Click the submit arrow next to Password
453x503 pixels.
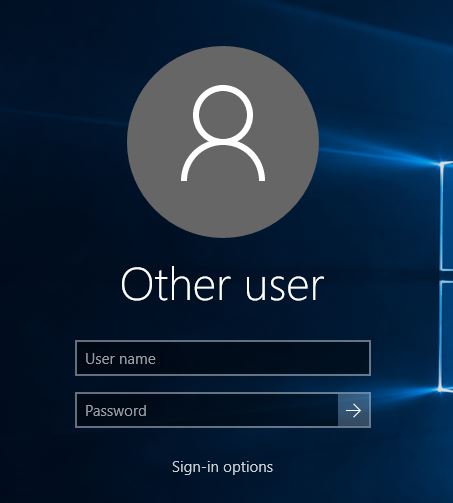354,410
